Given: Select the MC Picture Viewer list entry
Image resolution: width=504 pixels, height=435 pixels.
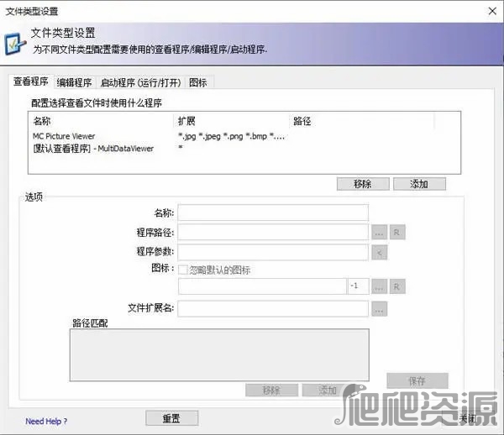Looking at the screenshot, I should 64,136.
